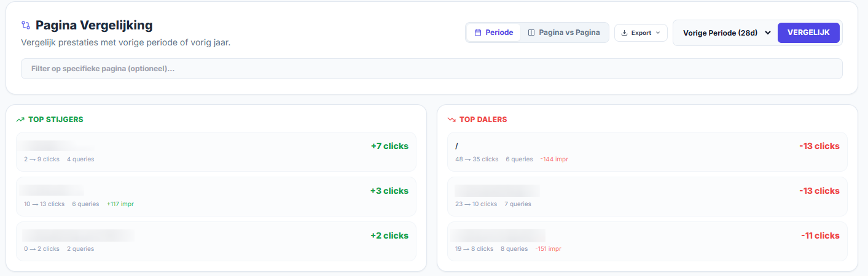Click the '-144 impr' label
This screenshot has width=868, height=276.
(554, 159)
